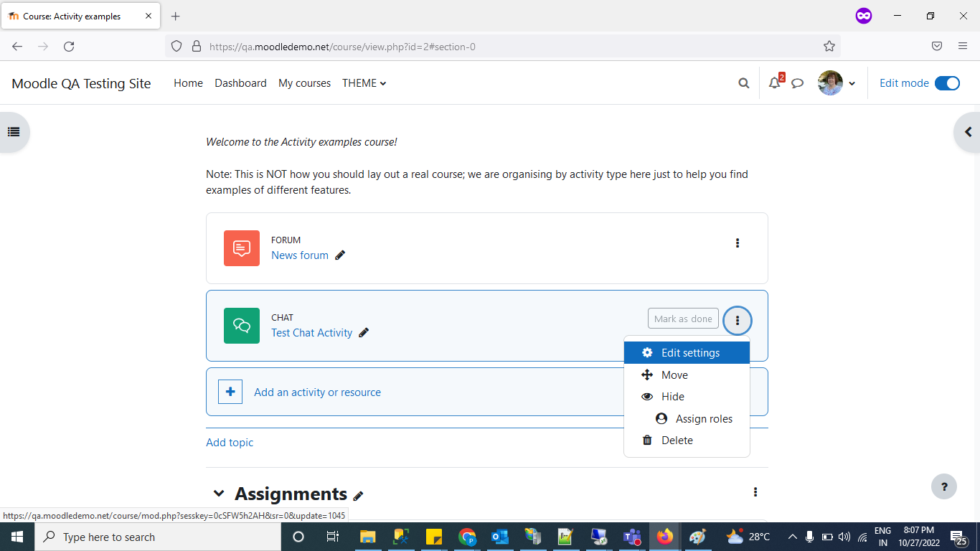Switch to Course: Activity examples tab
Screen dimensions: 980x551
[x=81, y=16]
